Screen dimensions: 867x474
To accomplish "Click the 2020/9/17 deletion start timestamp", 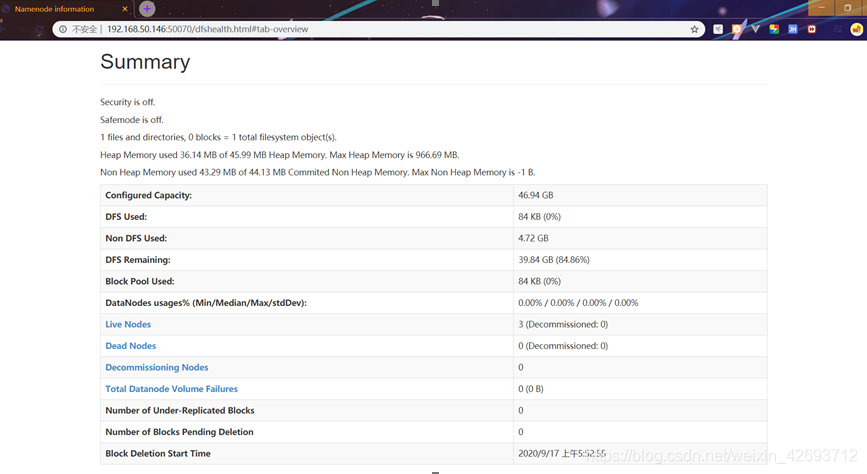I will click(x=562, y=454).
